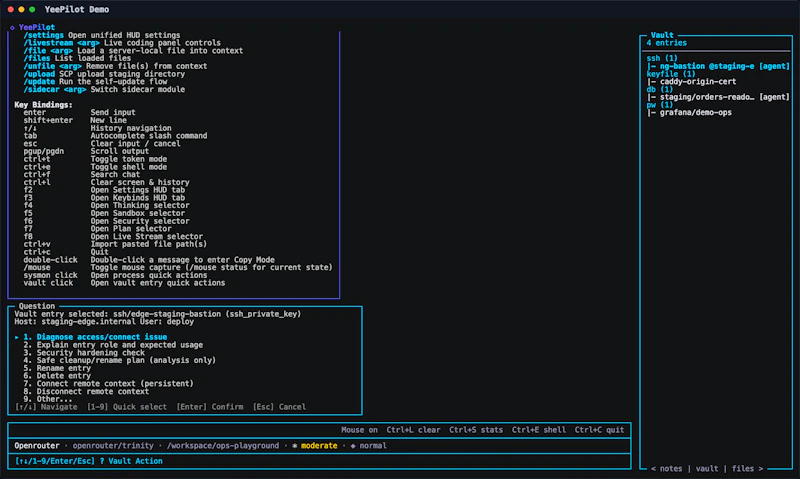
Task: Click the diamond icon before normal
Action: click(x=353, y=446)
